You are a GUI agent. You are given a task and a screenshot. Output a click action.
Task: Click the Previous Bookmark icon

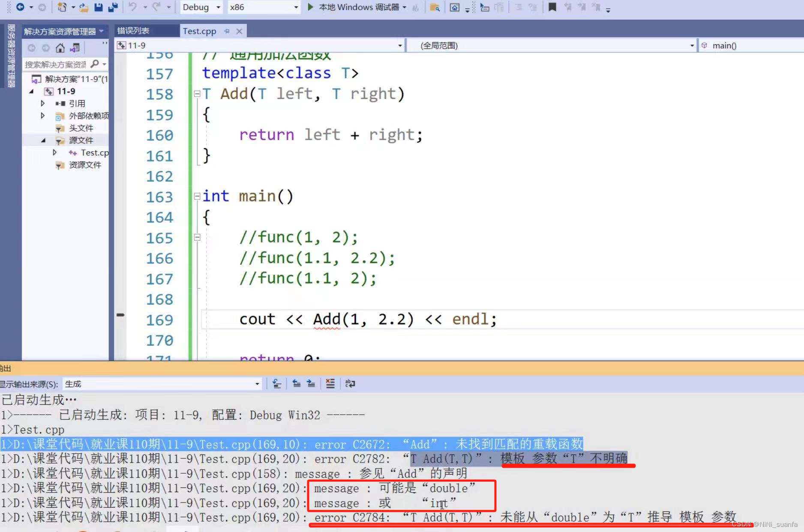pos(567,7)
